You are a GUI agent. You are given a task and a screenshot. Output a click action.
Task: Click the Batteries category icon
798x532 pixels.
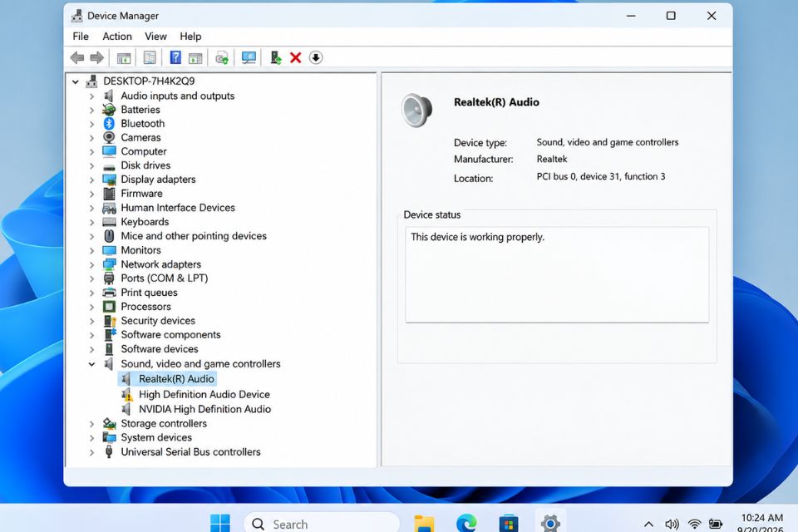click(x=109, y=110)
